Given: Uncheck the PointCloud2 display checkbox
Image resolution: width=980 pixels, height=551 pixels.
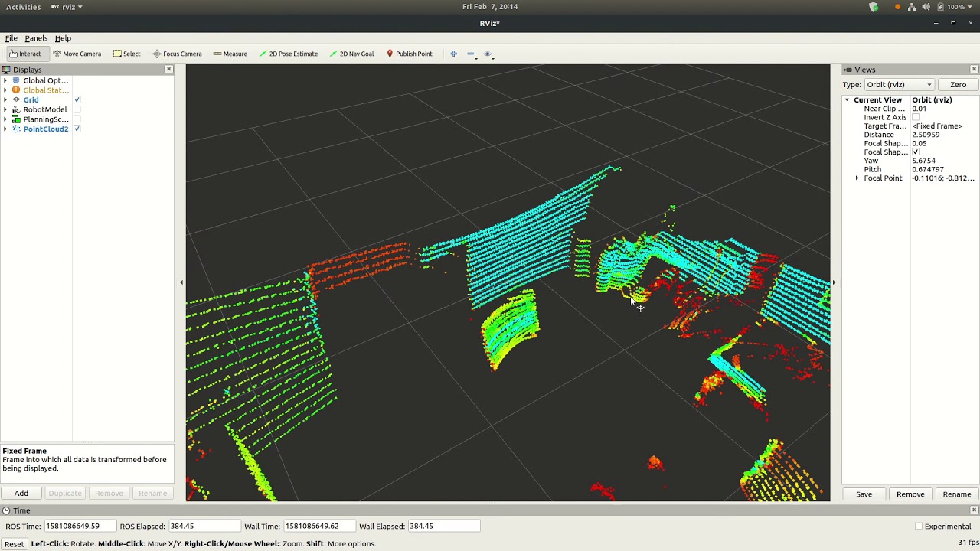Looking at the screenshot, I should (x=77, y=129).
